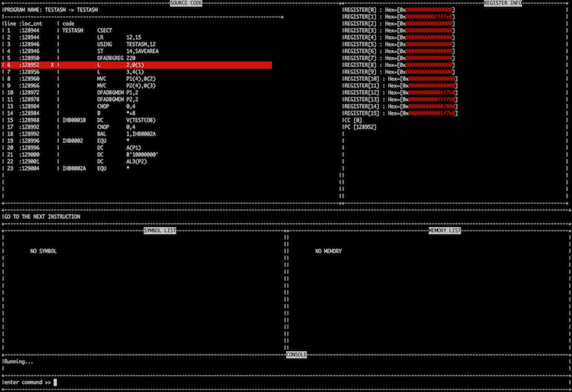Click GO TO THE NEXT INSTRUCTION

tap(42, 216)
